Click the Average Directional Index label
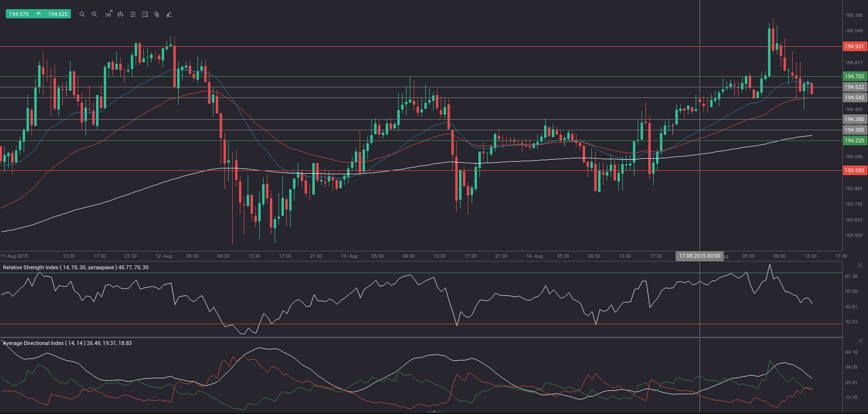 (67, 343)
